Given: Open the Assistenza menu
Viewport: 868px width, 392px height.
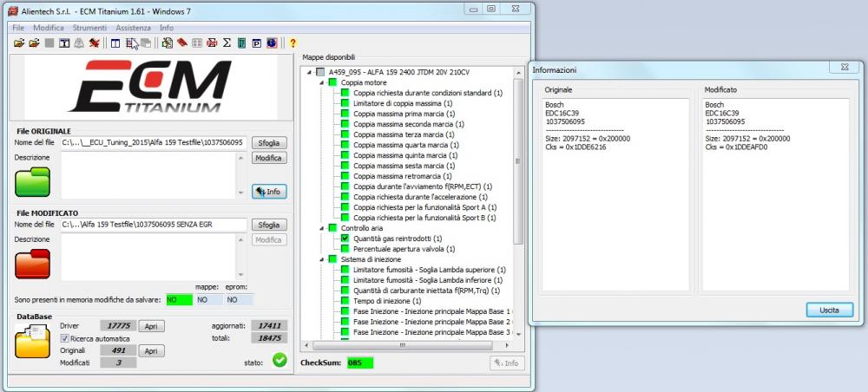Looking at the screenshot, I should pos(133,29).
